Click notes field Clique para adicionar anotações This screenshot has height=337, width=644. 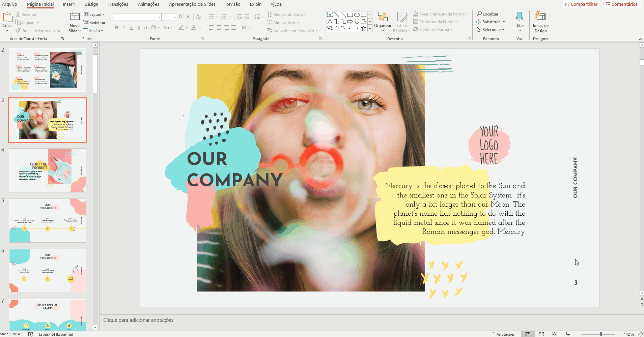[138, 320]
